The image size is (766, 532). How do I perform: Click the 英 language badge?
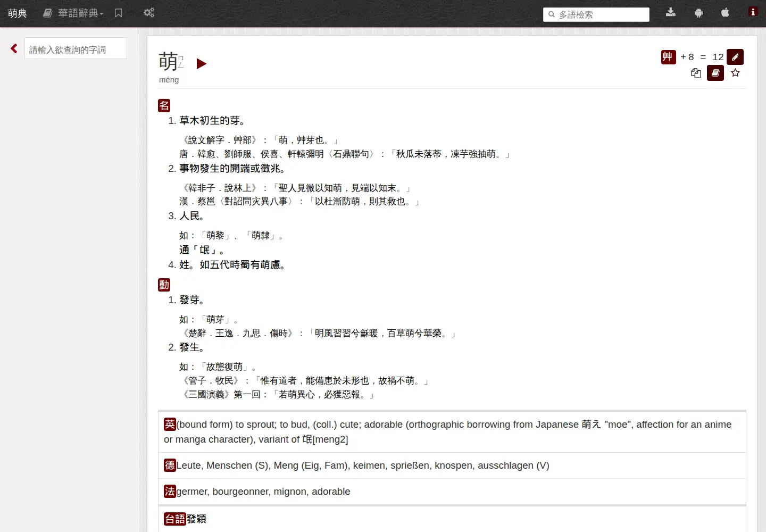pos(170,424)
